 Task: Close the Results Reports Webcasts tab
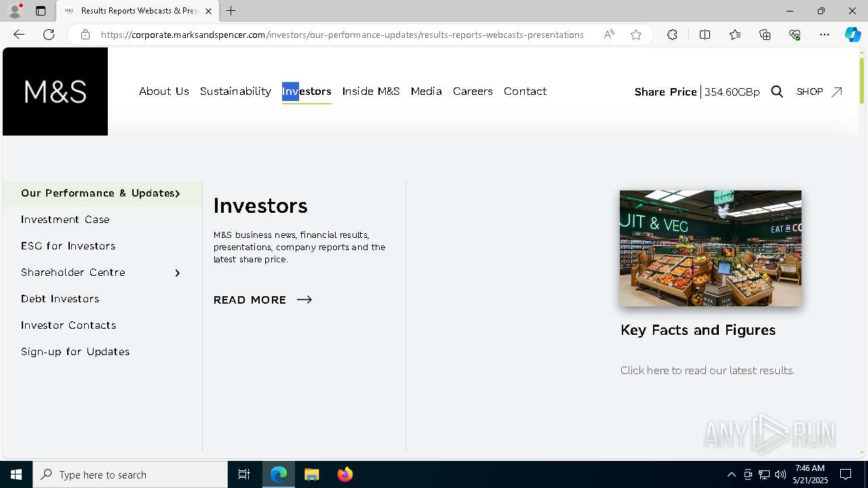pos(209,11)
